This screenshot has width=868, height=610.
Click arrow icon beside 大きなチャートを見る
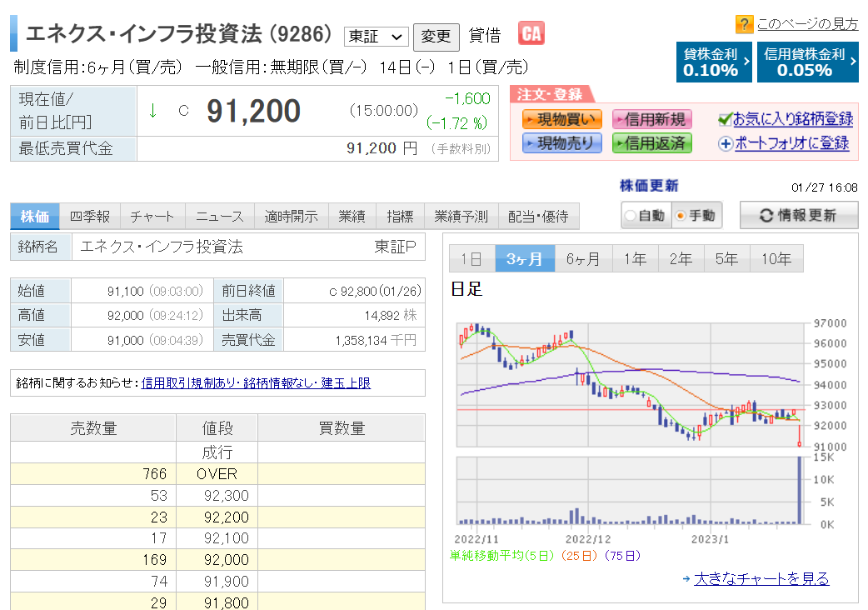(x=686, y=579)
